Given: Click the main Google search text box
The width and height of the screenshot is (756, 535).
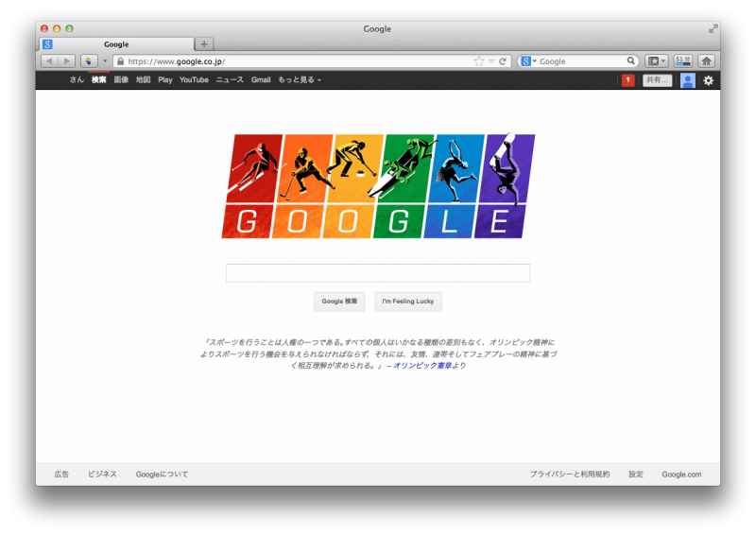Looking at the screenshot, I should pos(378,272).
